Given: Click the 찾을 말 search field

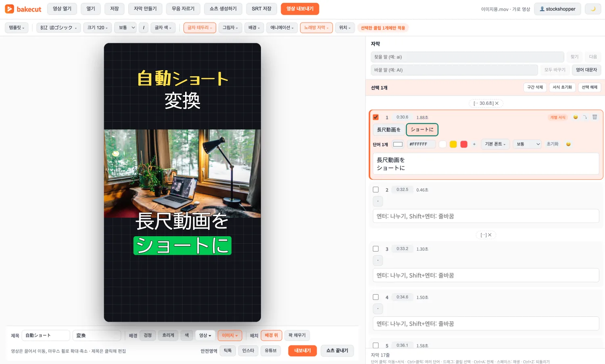Looking at the screenshot, I should tap(467, 57).
